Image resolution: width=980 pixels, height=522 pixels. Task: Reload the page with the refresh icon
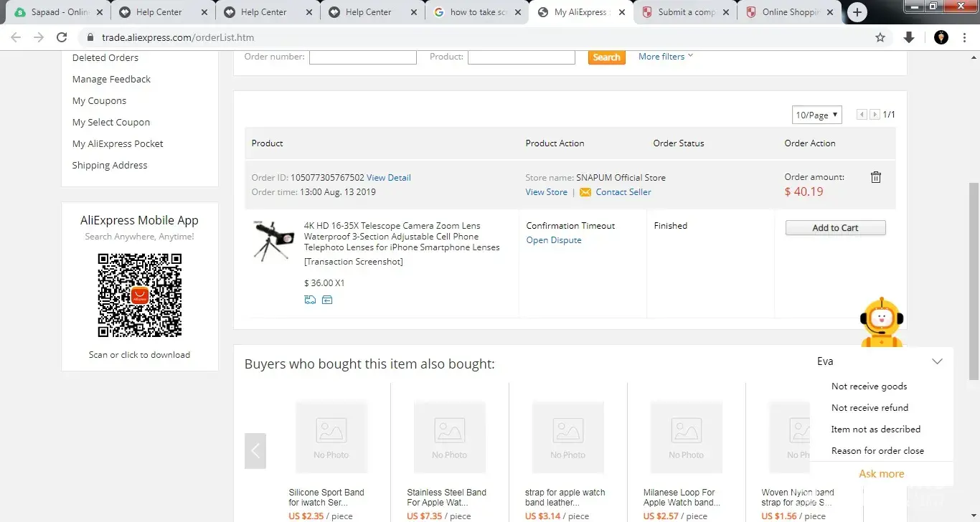click(62, 37)
